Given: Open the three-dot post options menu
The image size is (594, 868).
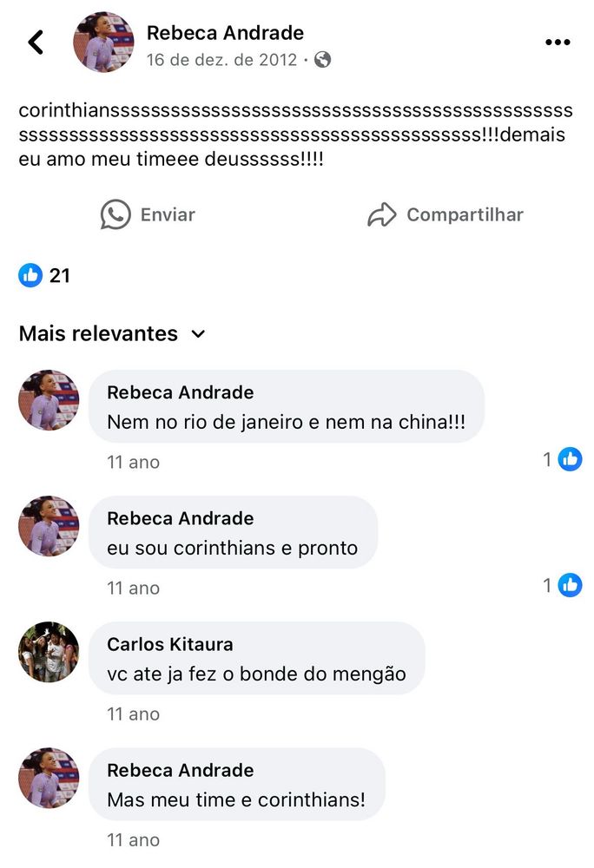Looking at the screenshot, I should point(558,42).
